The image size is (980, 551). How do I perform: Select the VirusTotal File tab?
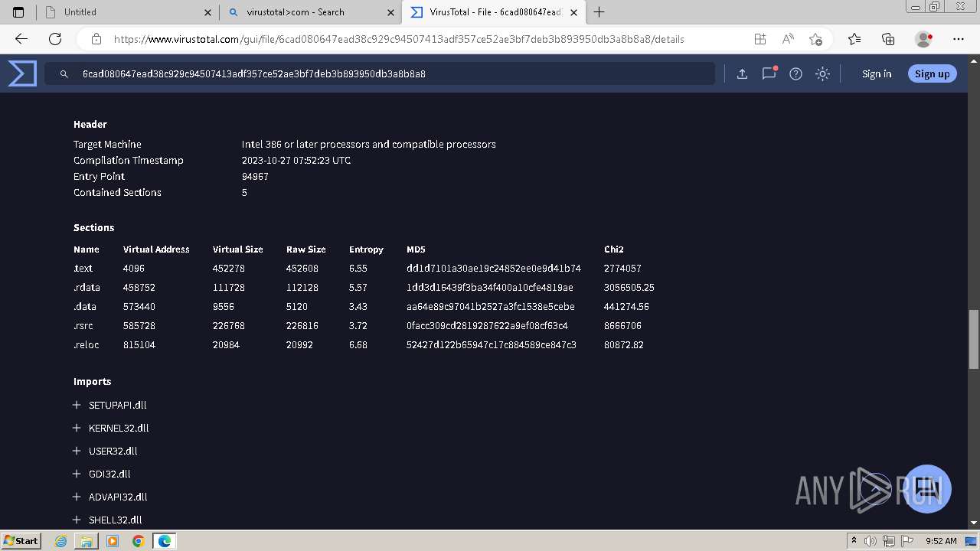pyautogui.click(x=493, y=12)
